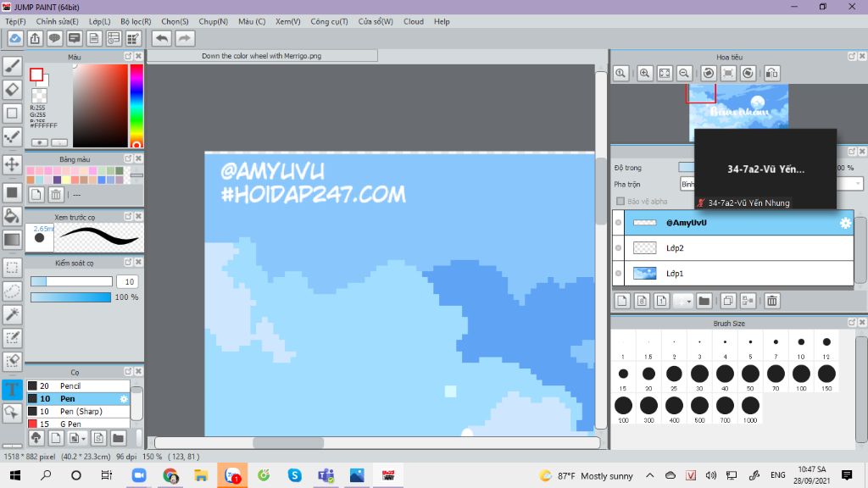Toggle visibility of @AmyUvU layer

618,223
